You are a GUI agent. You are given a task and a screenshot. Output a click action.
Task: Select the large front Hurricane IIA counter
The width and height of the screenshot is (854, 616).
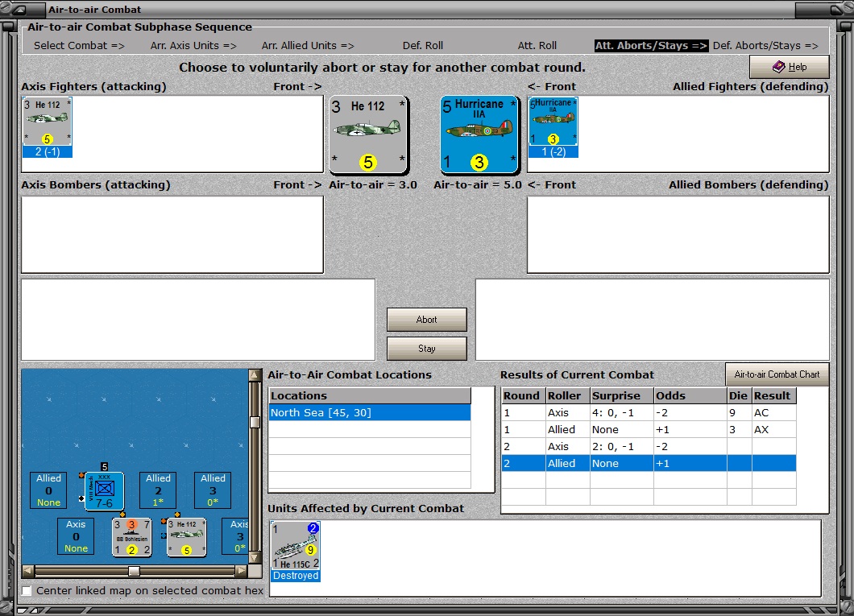479,135
